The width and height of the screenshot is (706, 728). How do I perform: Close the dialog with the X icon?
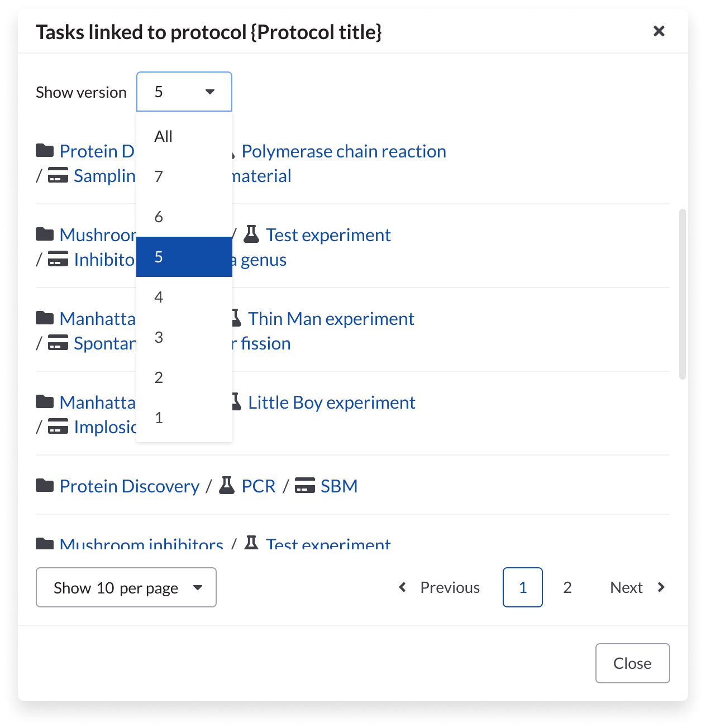tap(659, 31)
